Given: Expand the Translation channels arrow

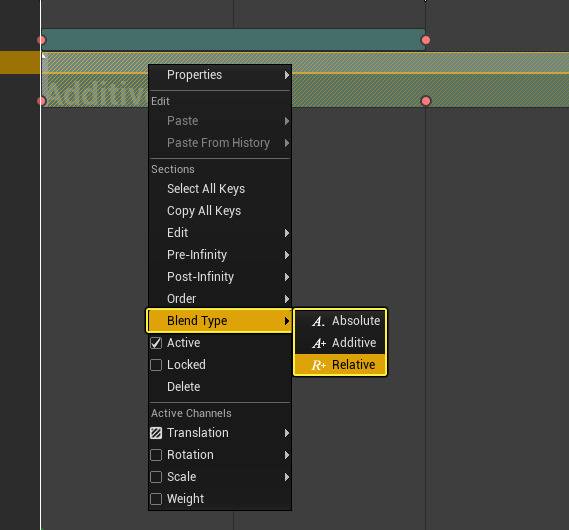Looking at the screenshot, I should (287, 433).
